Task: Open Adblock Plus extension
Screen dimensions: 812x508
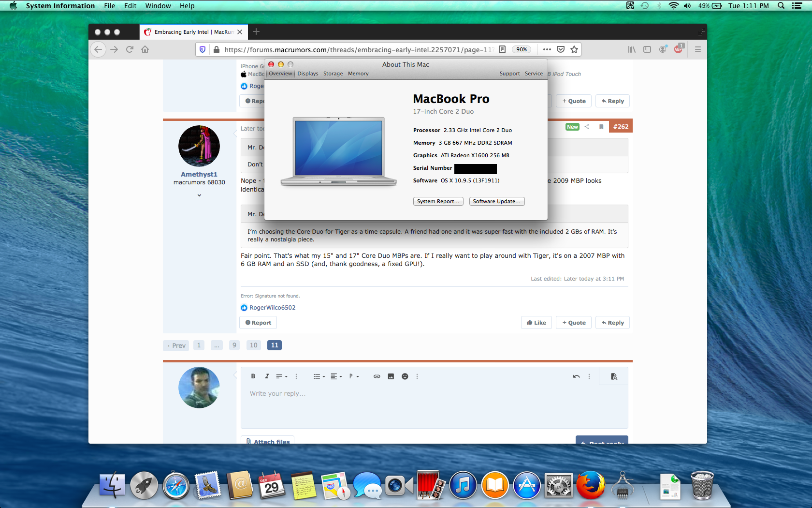Action: click(679, 49)
